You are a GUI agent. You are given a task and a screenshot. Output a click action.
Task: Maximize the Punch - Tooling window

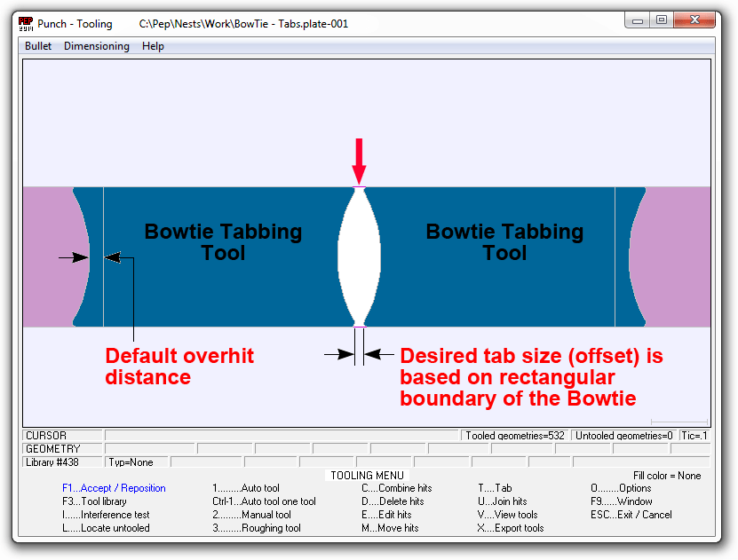(662, 20)
